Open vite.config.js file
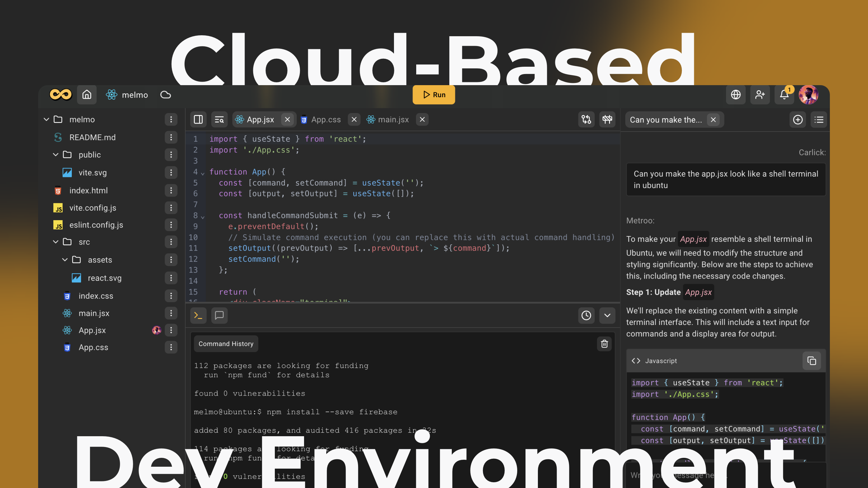Image resolution: width=868 pixels, height=488 pixels. click(93, 207)
